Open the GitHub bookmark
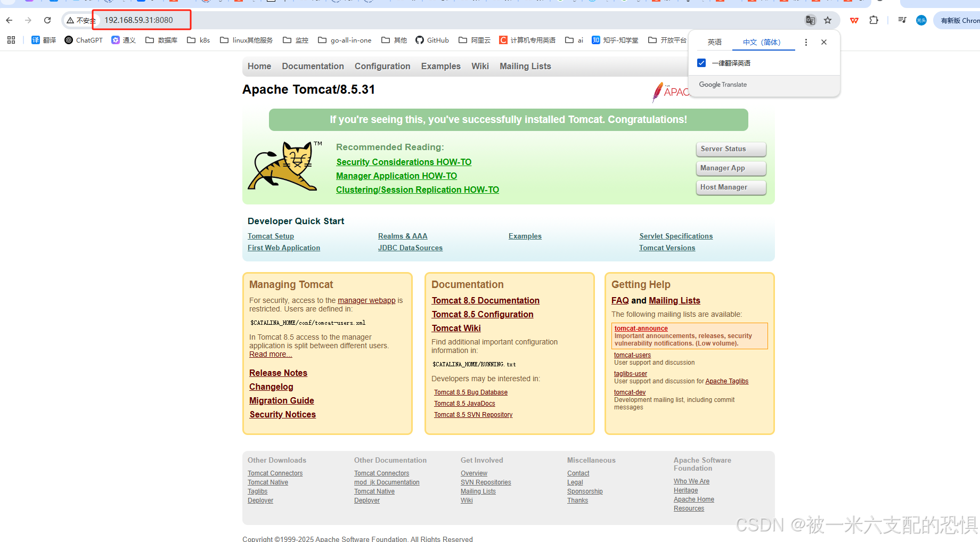 (432, 40)
